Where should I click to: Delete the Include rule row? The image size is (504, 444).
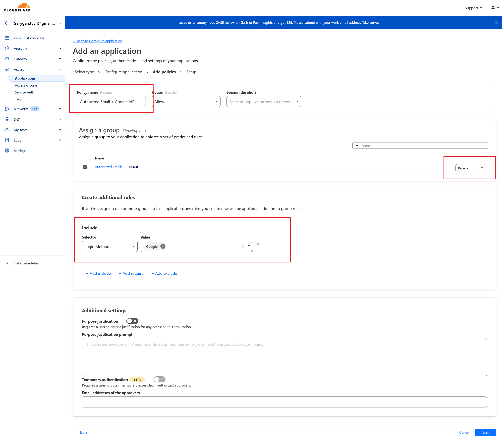coord(258,244)
